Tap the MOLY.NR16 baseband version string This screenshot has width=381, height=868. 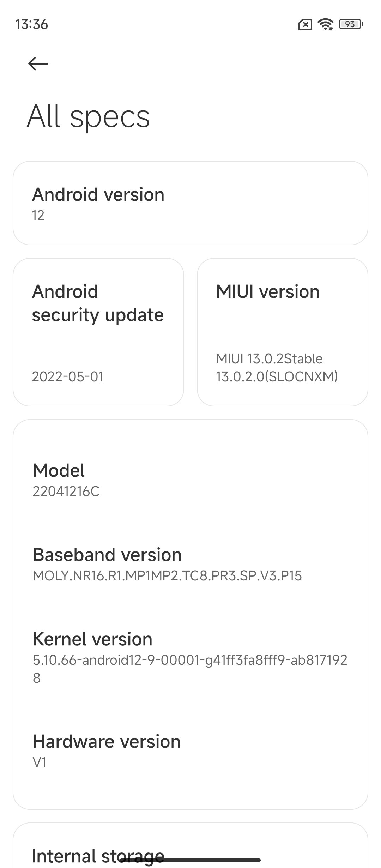[167, 576]
